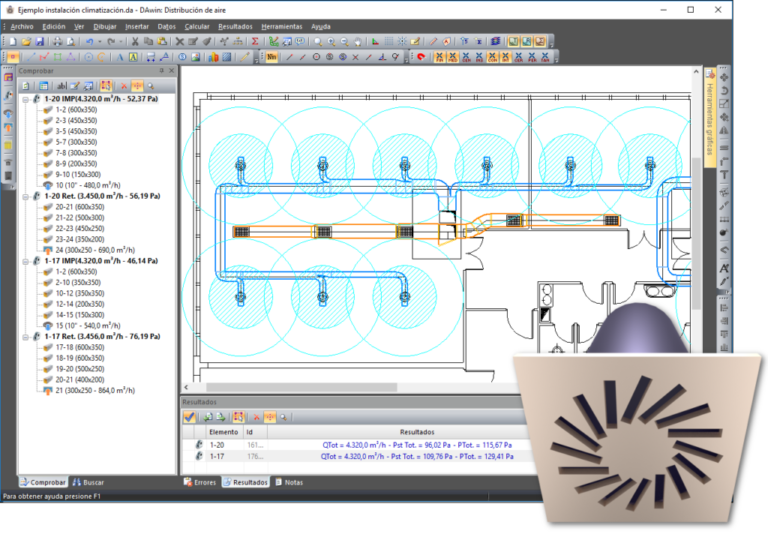Image resolution: width=768 pixels, height=540 pixels.
Task: Collapse the 1-17 Ret. (3.456,0 m³/h) node
Action: [25, 337]
